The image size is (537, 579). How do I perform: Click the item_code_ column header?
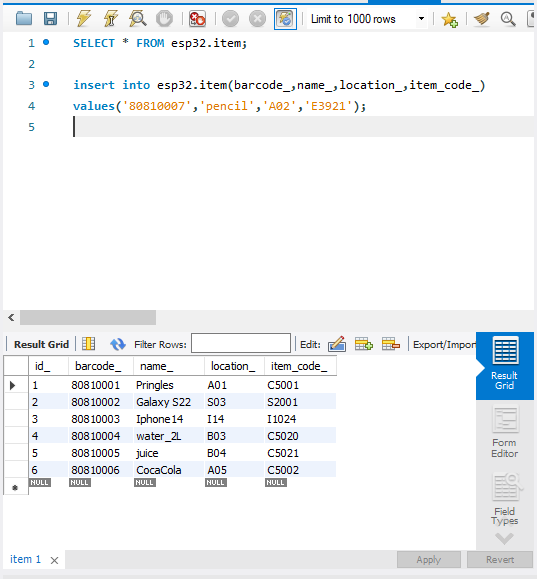point(300,366)
